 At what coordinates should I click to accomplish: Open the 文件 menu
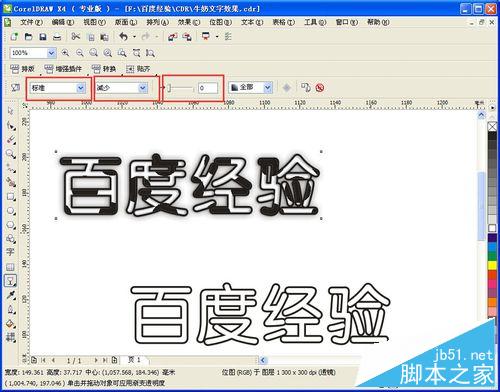pyautogui.click(x=31, y=22)
